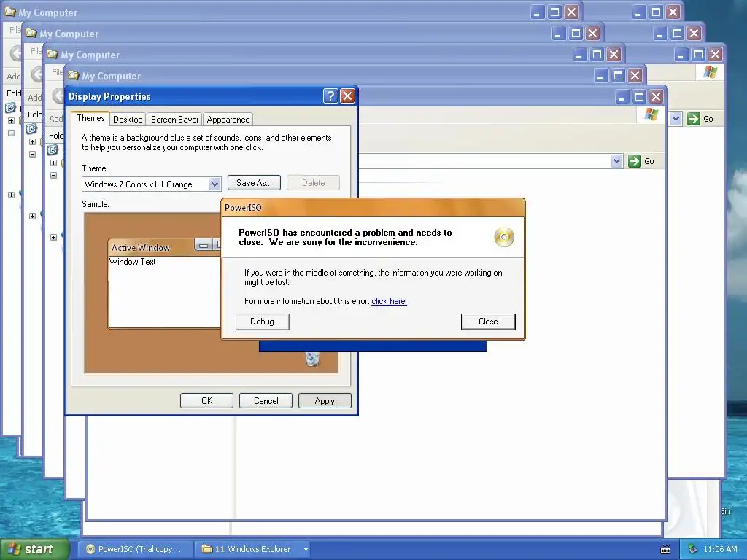The width and height of the screenshot is (747, 560).
Task: Open the File menu of the backmost My Computer window
Action: (x=15, y=29)
